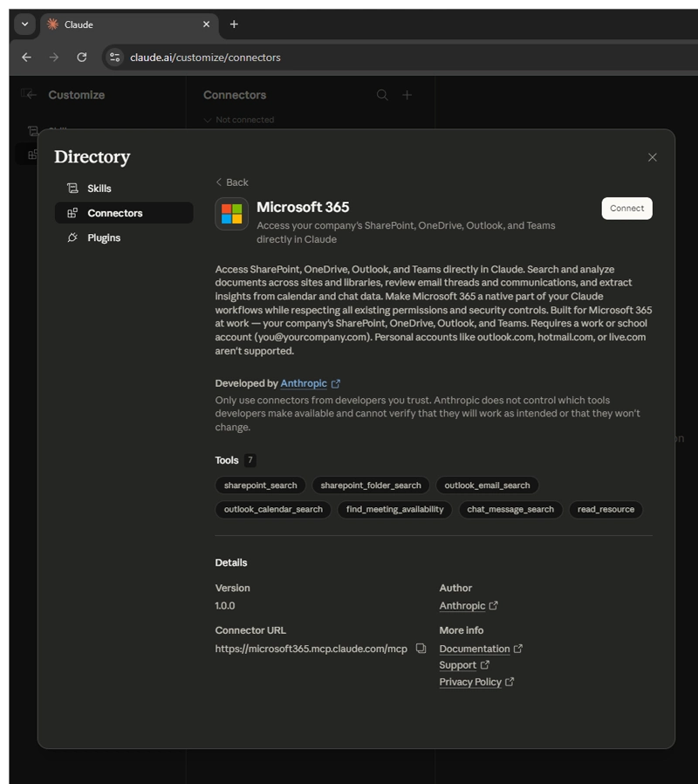Viewport: 698px width, 784px height.
Task: Open the Support link
Action: (458, 665)
